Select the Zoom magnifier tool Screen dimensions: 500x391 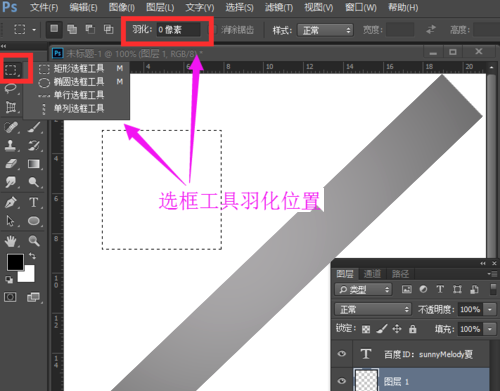tap(34, 241)
